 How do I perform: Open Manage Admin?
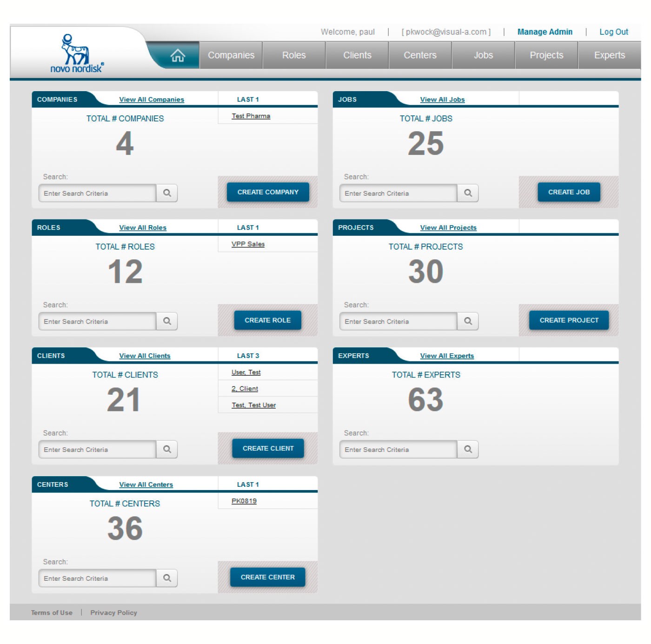pos(545,32)
